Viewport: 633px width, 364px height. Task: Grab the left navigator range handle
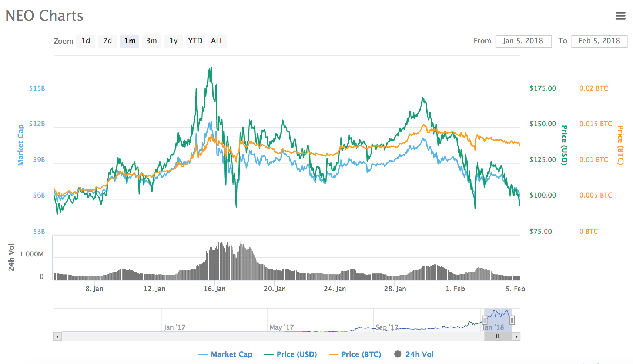coord(485,320)
